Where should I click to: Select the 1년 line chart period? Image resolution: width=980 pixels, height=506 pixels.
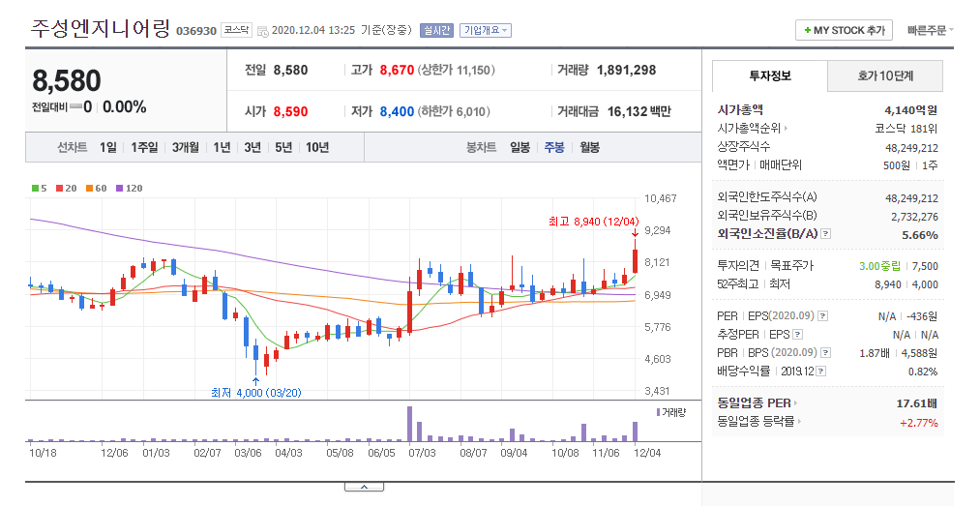[x=222, y=147]
